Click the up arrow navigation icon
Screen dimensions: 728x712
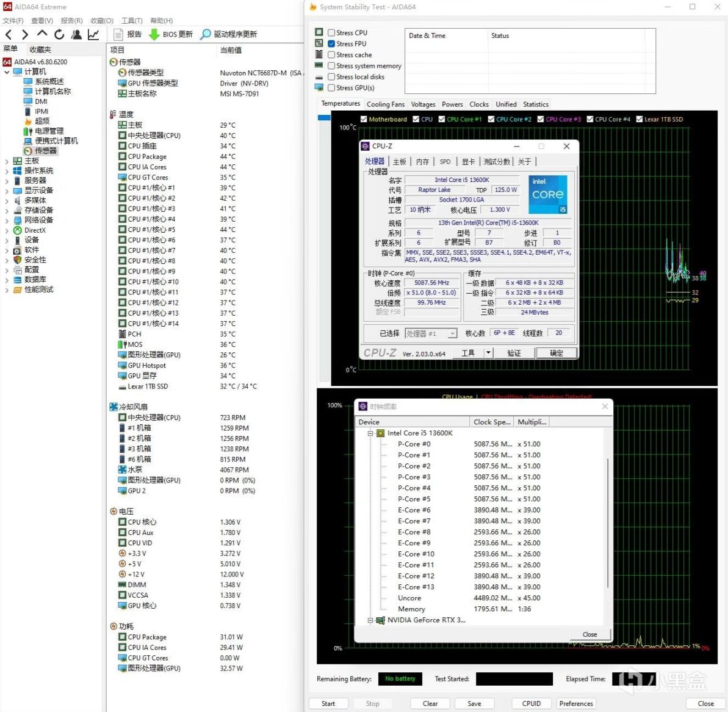[x=42, y=34]
